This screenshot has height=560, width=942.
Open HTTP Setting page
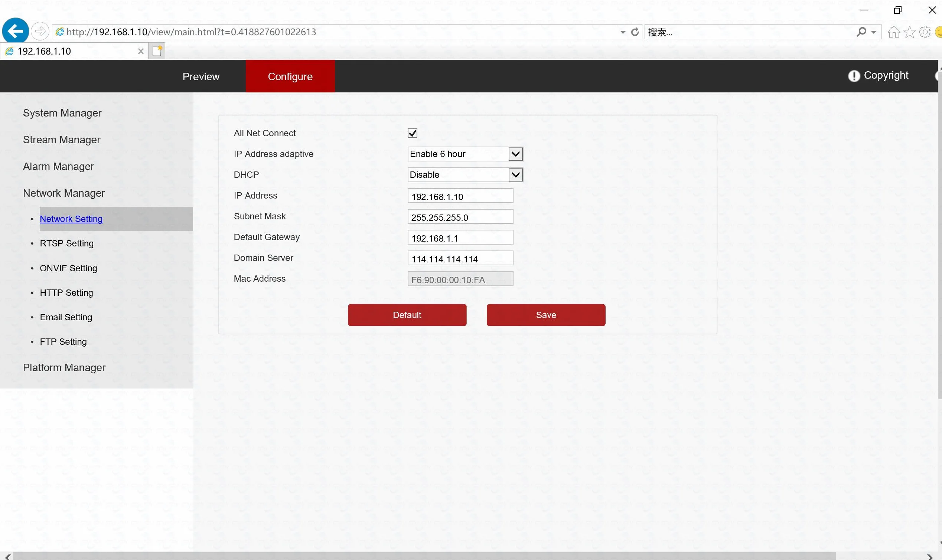click(x=66, y=293)
